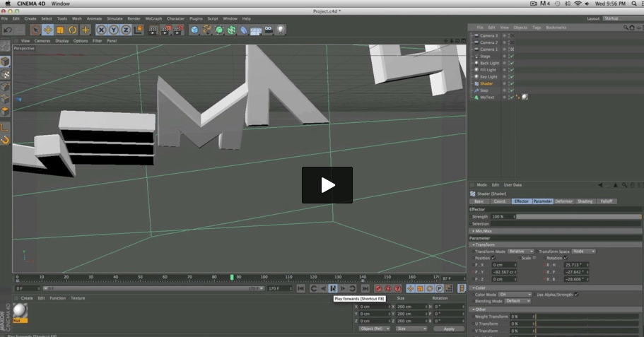The height and width of the screenshot is (337, 644).
Task: Click the Undo arrow in the toolbar
Action: tap(7, 30)
